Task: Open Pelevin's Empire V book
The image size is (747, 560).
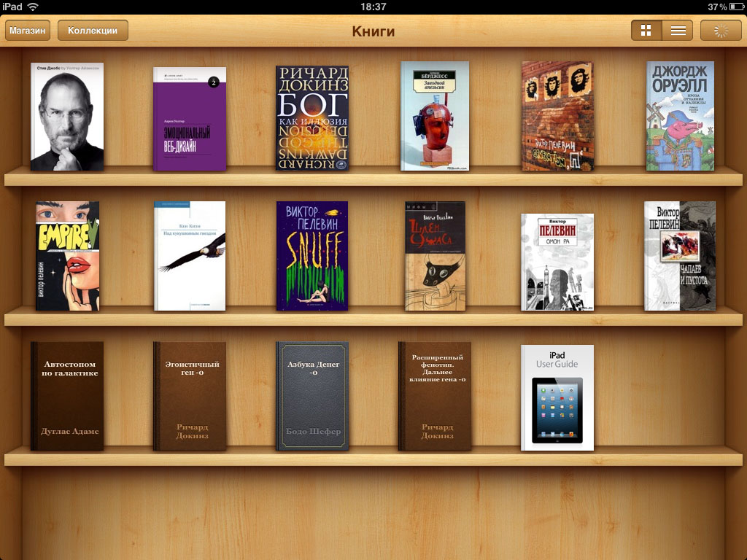Action: pyautogui.click(x=67, y=256)
